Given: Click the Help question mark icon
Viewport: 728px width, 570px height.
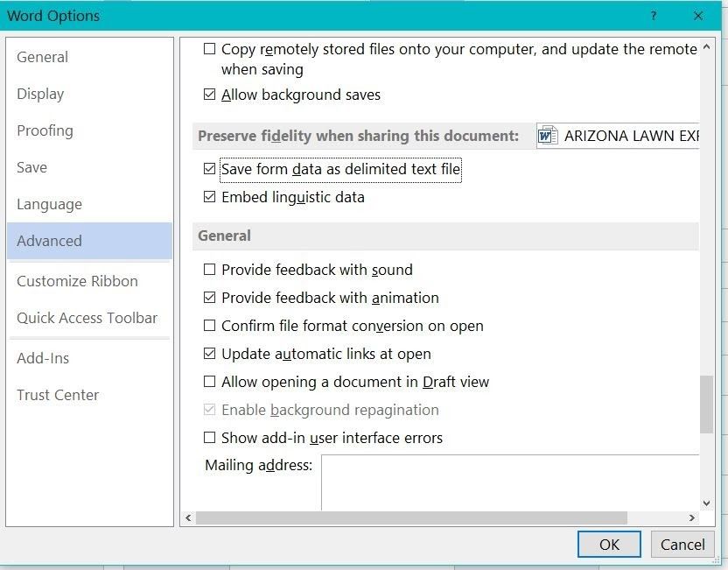Looking at the screenshot, I should [654, 16].
